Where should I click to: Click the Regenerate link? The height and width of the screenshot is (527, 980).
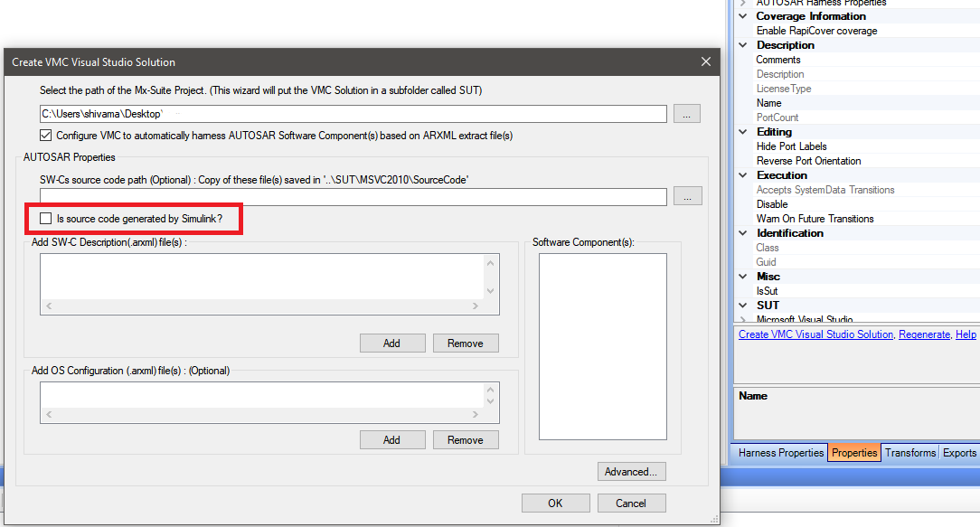(x=924, y=334)
